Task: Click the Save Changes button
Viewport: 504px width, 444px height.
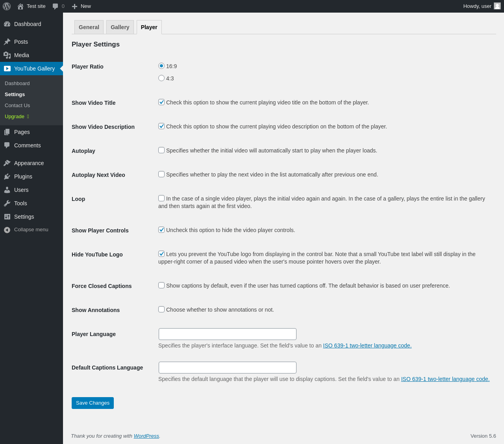Action: pos(93,403)
